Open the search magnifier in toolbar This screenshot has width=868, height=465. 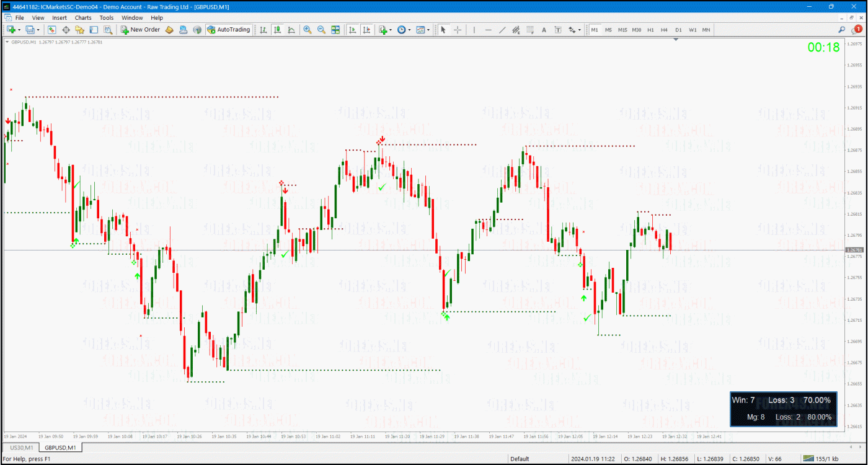(841, 29)
